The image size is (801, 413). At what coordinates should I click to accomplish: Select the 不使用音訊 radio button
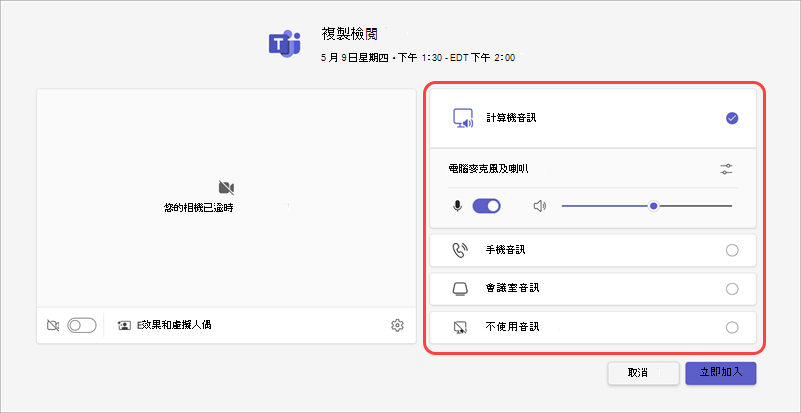(x=732, y=327)
